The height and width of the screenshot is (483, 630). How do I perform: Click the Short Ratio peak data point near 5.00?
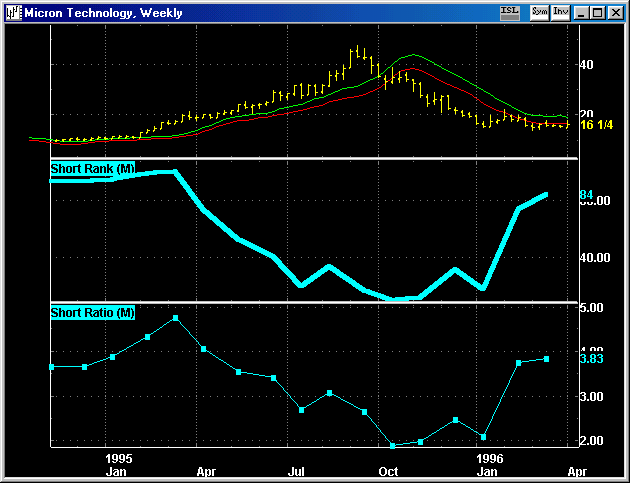[x=176, y=318]
